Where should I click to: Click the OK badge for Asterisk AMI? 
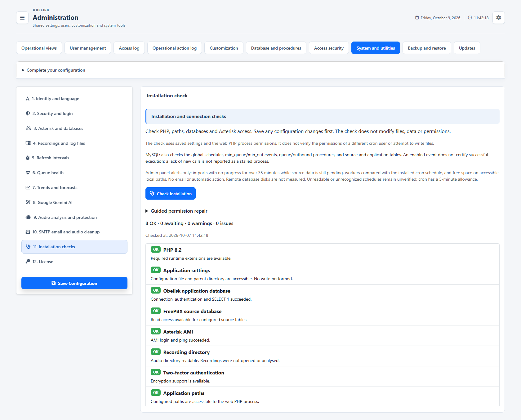coord(156,331)
